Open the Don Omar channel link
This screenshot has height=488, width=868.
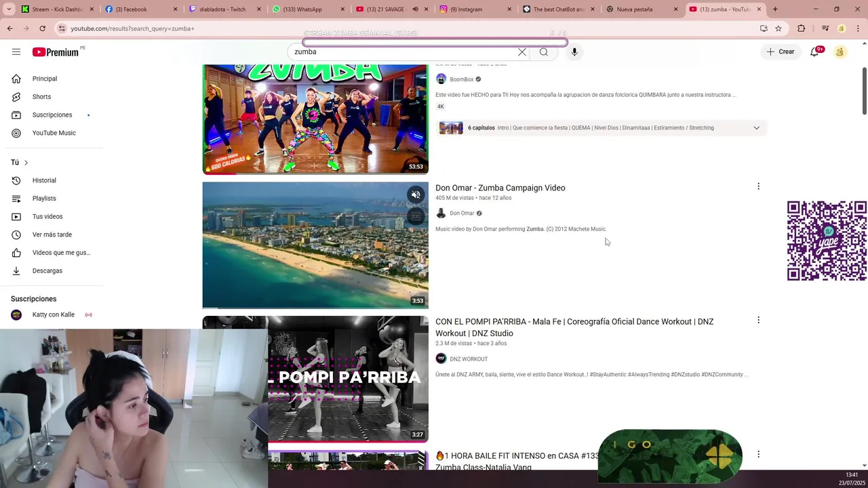462,213
